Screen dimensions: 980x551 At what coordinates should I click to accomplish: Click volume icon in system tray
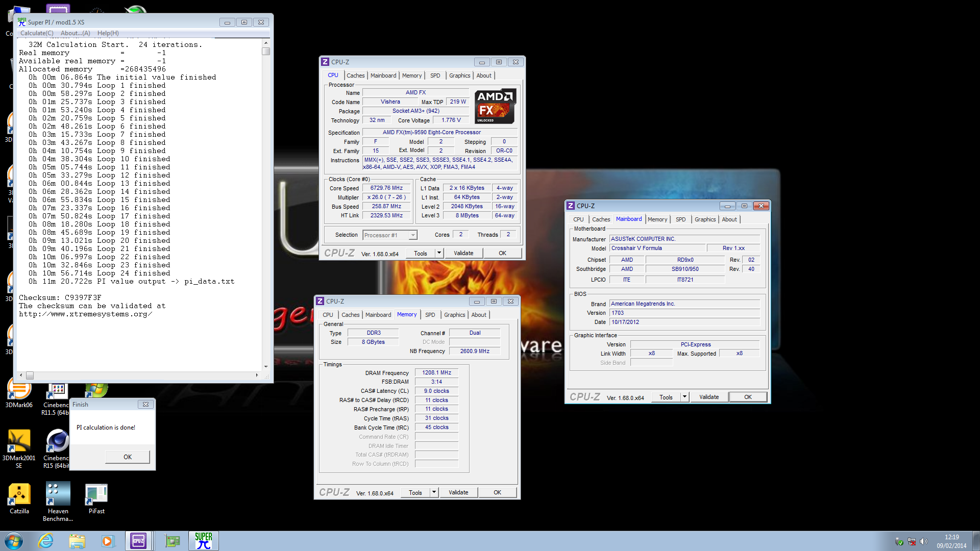(923, 541)
